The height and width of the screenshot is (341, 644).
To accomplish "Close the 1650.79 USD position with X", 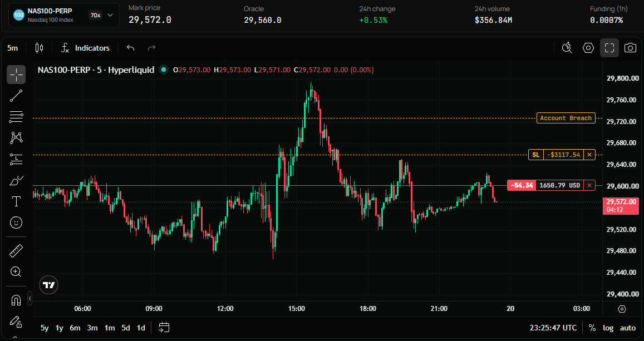I will (x=589, y=185).
